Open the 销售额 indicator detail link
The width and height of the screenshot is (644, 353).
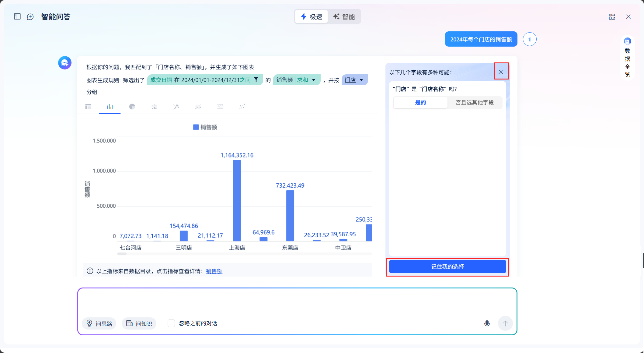coord(214,271)
